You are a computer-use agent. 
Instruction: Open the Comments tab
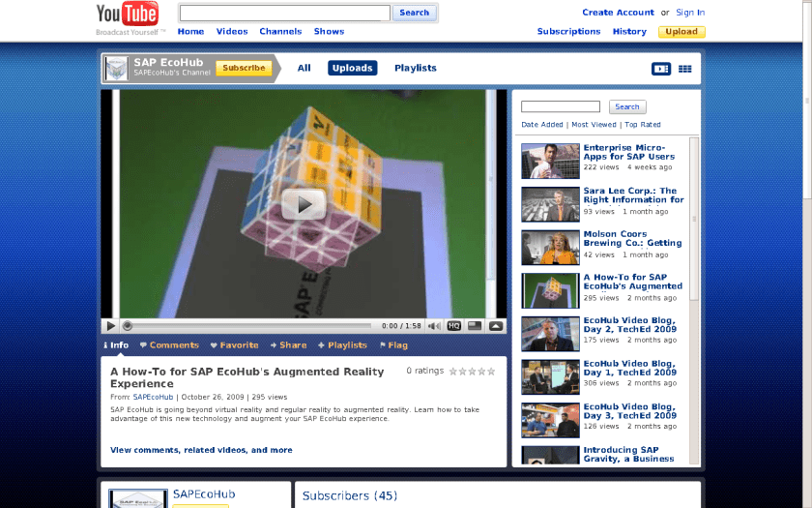coord(169,345)
